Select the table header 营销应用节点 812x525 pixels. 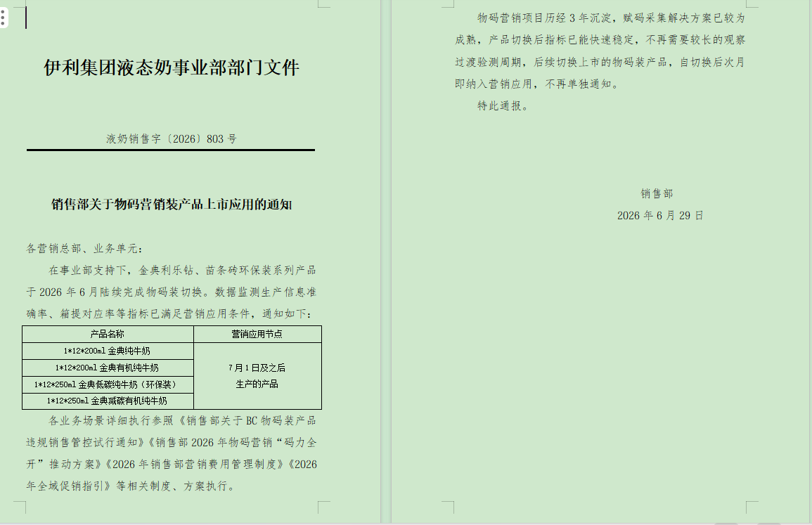pos(257,334)
